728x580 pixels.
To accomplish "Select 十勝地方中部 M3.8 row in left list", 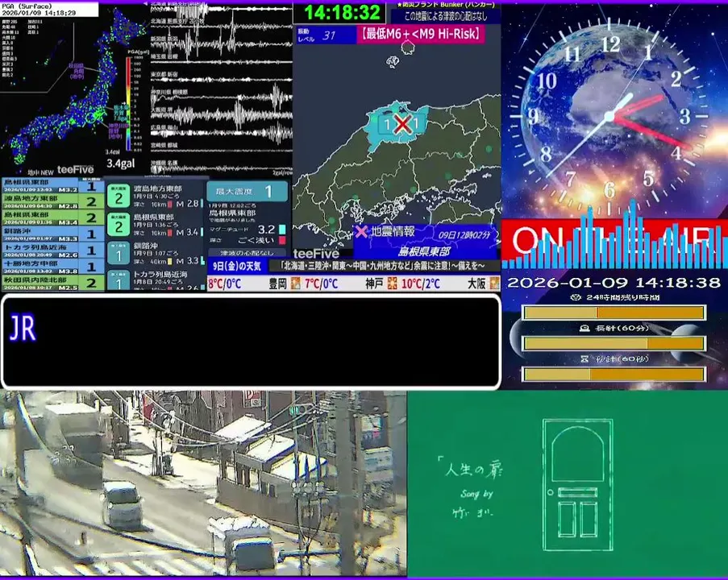I will [52, 267].
